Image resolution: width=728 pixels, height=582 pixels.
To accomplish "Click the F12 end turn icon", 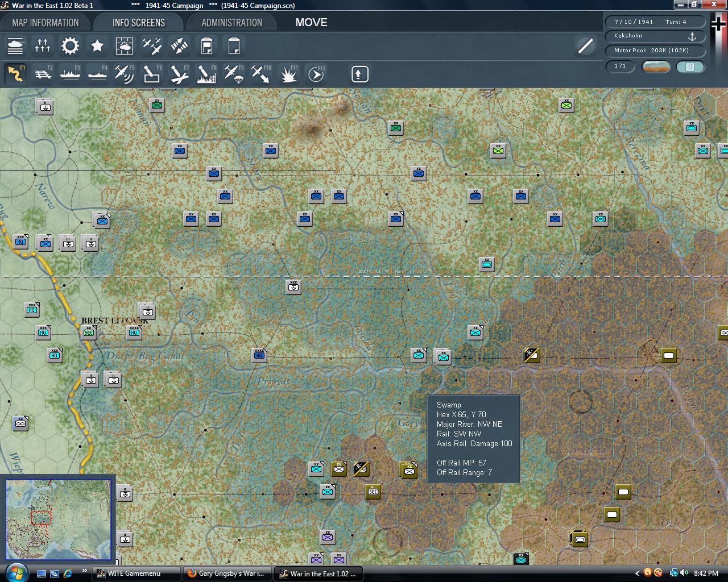I will pyautogui.click(x=316, y=74).
